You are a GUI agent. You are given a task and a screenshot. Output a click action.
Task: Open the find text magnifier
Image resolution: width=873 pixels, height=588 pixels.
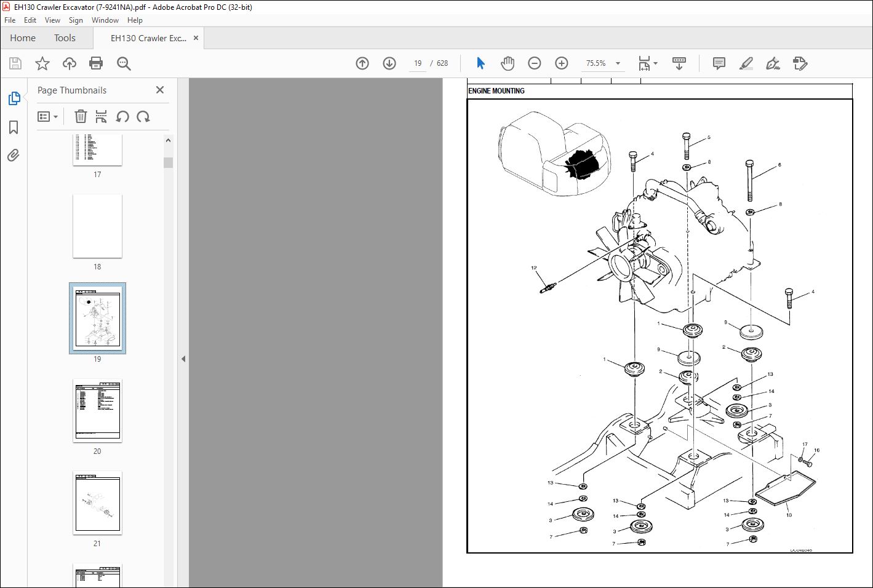coord(124,63)
